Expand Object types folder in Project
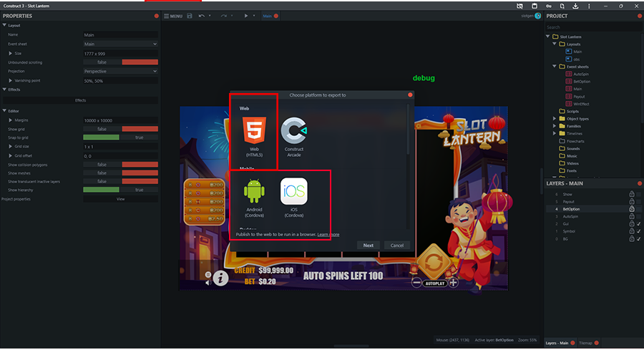Screen dimensions: 644x350 (x=555, y=119)
